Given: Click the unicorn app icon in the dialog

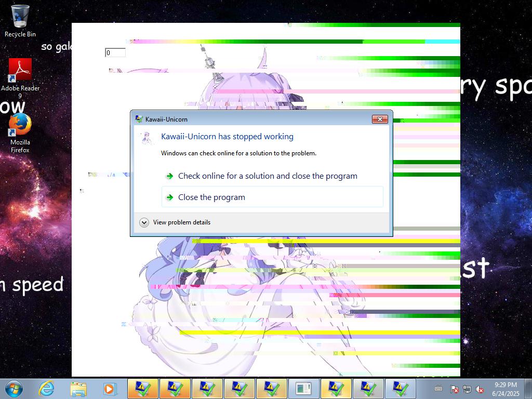Looking at the screenshot, I should coord(147,138).
